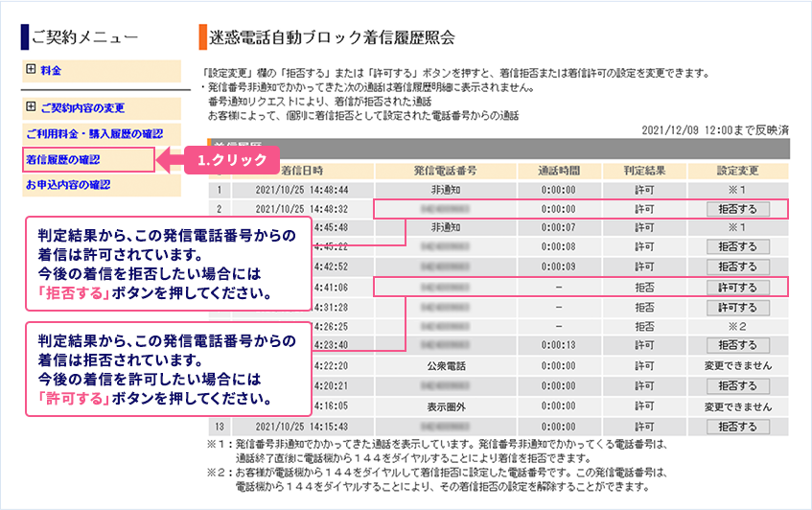Screen dimensions: 812x510
Task: Open お申込内容の確認 link
Action: tap(68, 185)
